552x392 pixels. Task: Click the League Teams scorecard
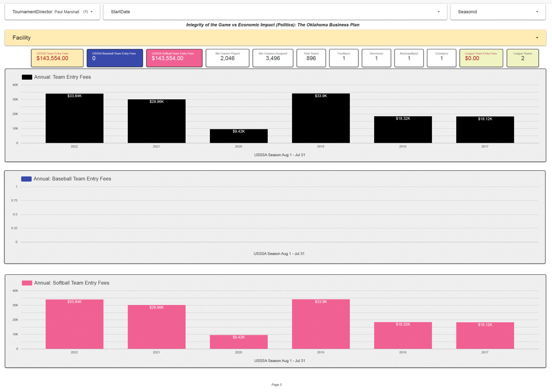tap(522, 58)
